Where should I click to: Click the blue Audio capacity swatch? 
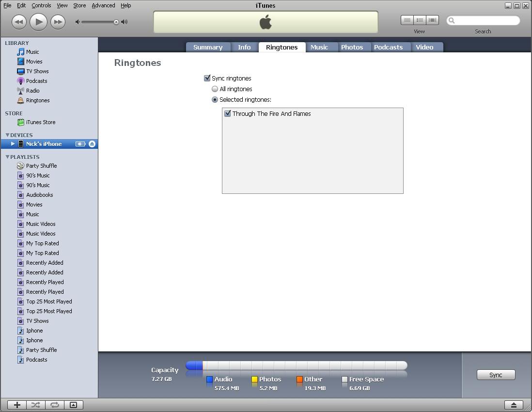point(209,380)
